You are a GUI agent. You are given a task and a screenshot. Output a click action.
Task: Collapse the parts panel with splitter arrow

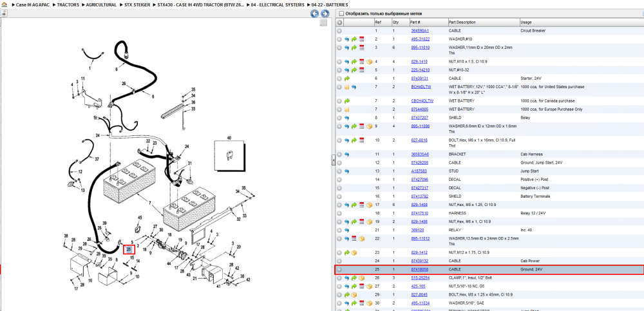tap(334, 162)
